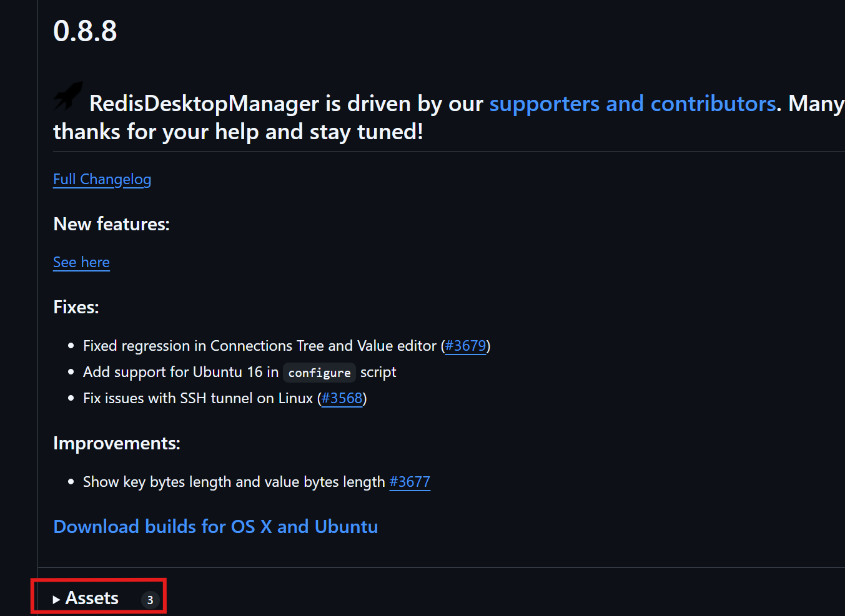Click the Fix issues with SSH tunnel bullet

pos(199,398)
